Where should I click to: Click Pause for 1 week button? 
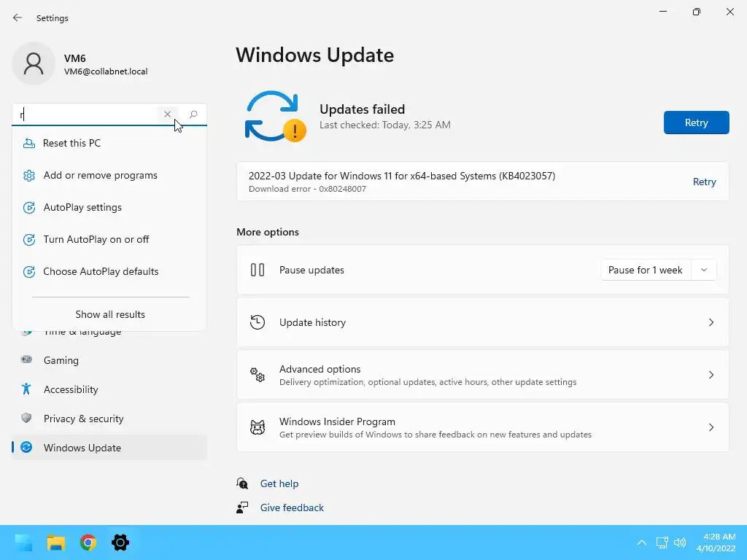pos(645,270)
